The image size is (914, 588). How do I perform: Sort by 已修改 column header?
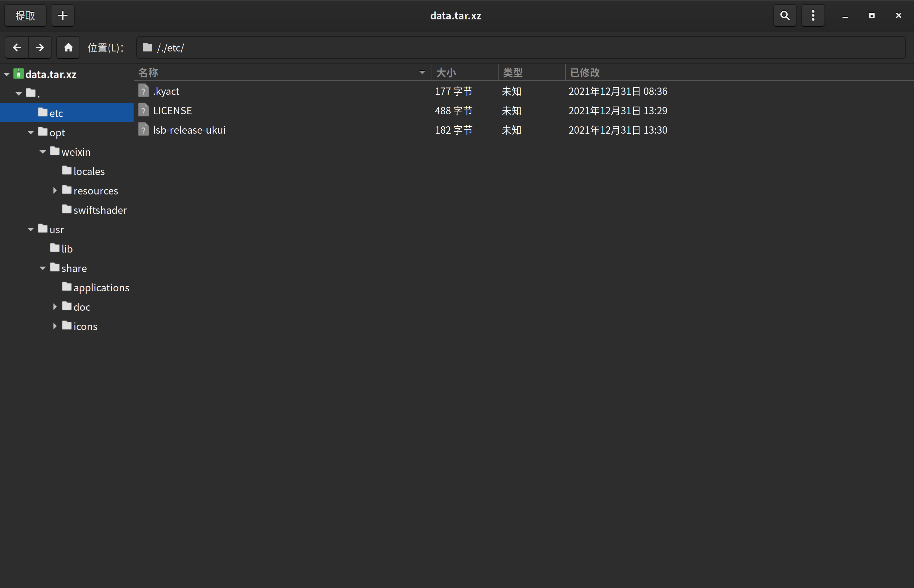click(584, 72)
